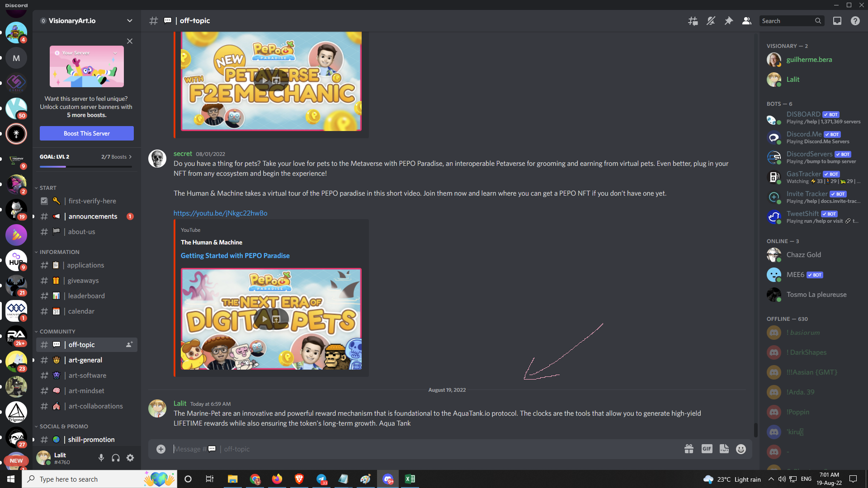Open Firefox from the taskbar
Screen dimensions: 868x488
277,479
